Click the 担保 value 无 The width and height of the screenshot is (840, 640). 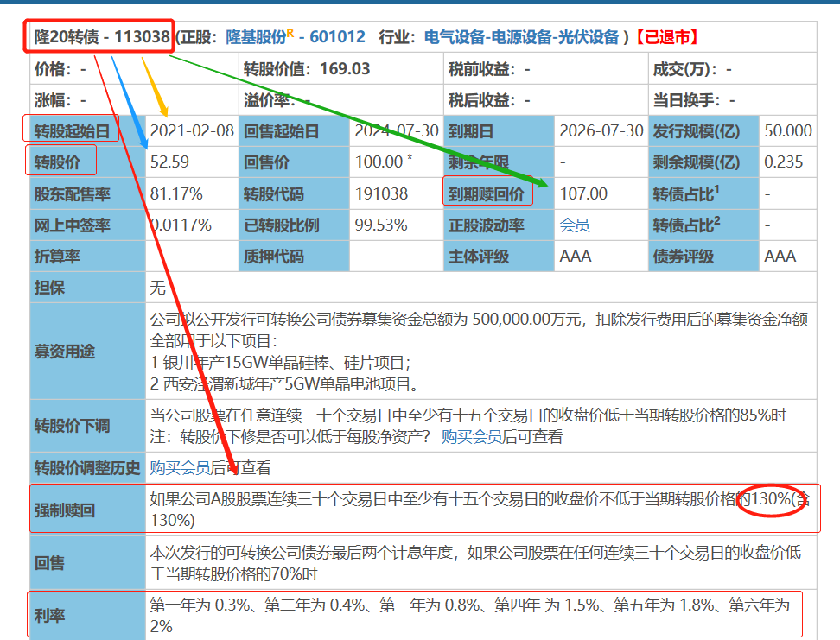click(x=157, y=288)
